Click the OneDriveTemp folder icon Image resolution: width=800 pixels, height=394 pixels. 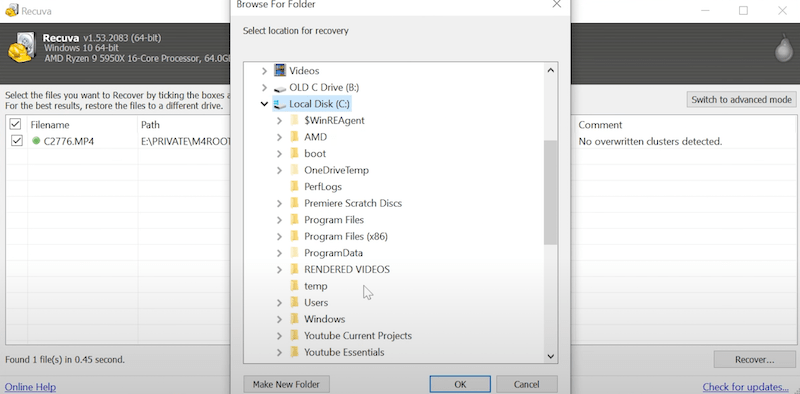click(294, 170)
